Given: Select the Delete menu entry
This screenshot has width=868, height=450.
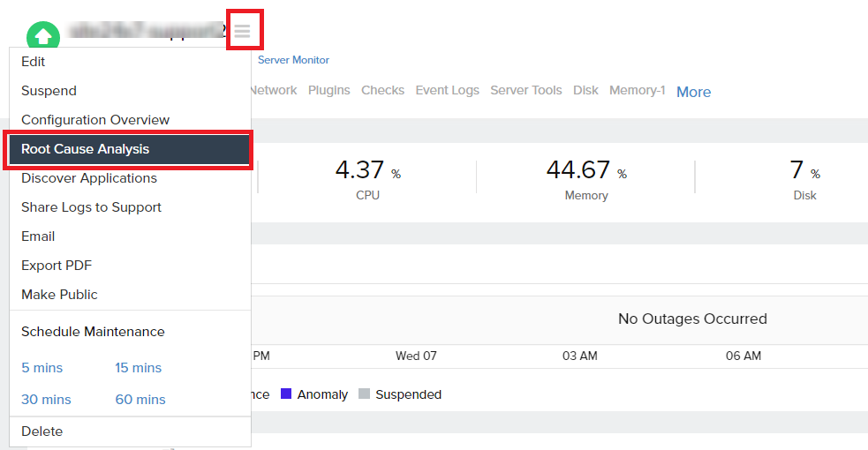Looking at the screenshot, I should (130, 431).
